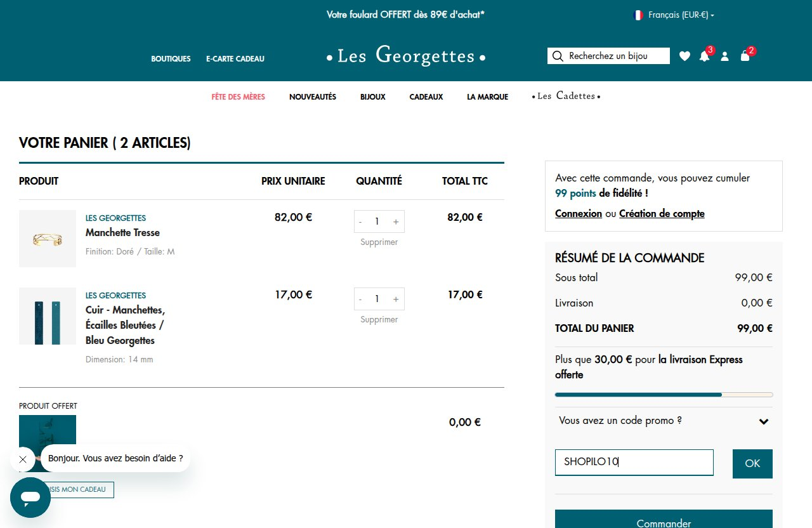Click the 'Bonjour. Vous avez besoin d'aide ?' message
Image resolution: width=812 pixels, height=528 pixels.
pos(115,458)
